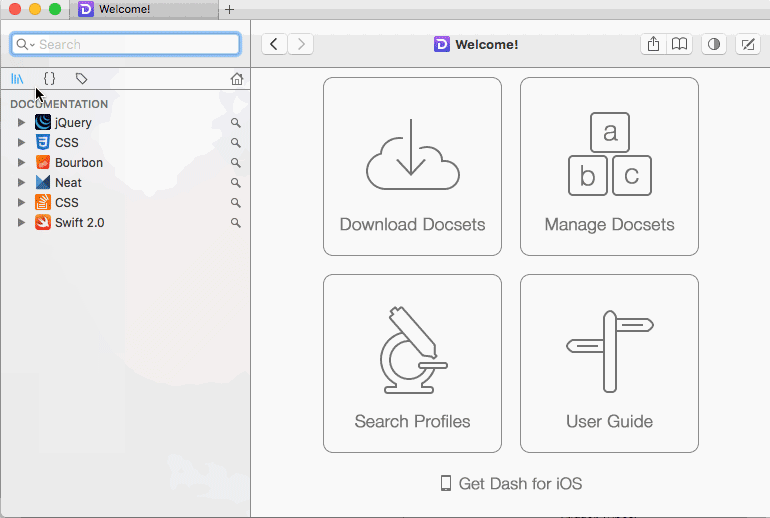
Task: Click the annotation pencil icon at top right
Action: (747, 44)
